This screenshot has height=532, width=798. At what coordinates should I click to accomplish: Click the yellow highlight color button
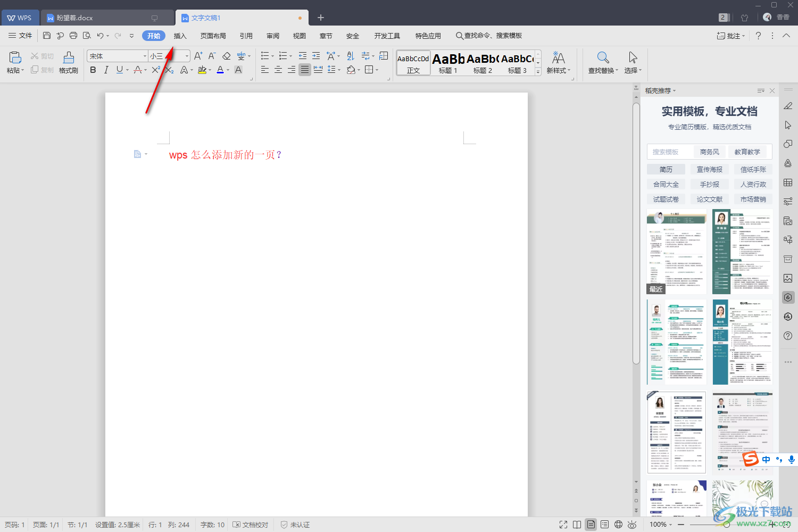202,70
